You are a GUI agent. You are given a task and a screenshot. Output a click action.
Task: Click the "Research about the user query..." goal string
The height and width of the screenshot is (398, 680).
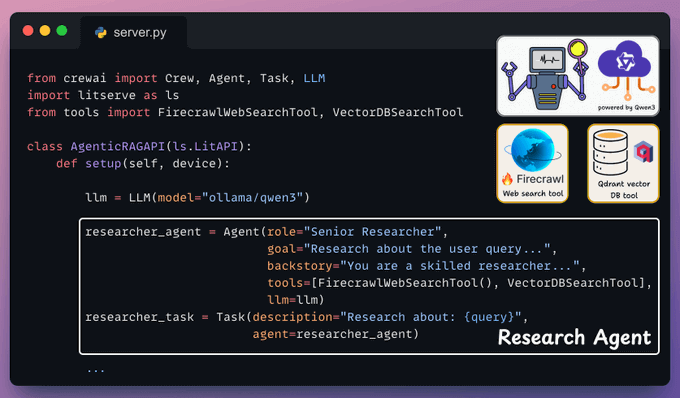coord(427,249)
